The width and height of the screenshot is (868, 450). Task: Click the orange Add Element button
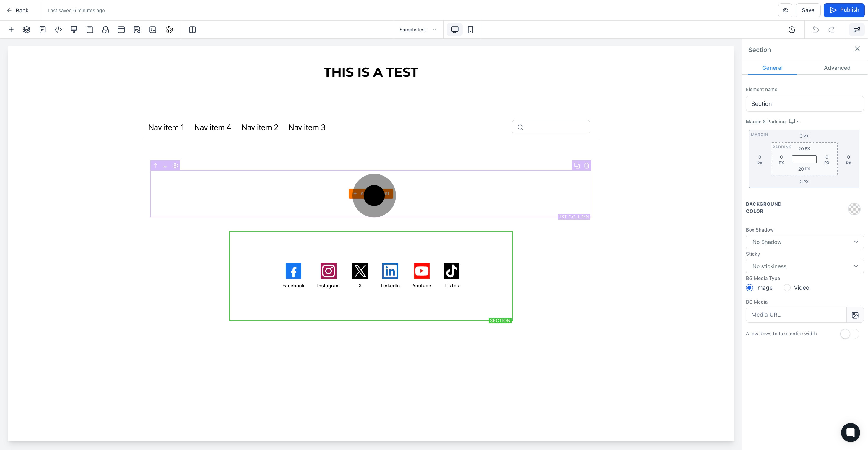click(371, 194)
